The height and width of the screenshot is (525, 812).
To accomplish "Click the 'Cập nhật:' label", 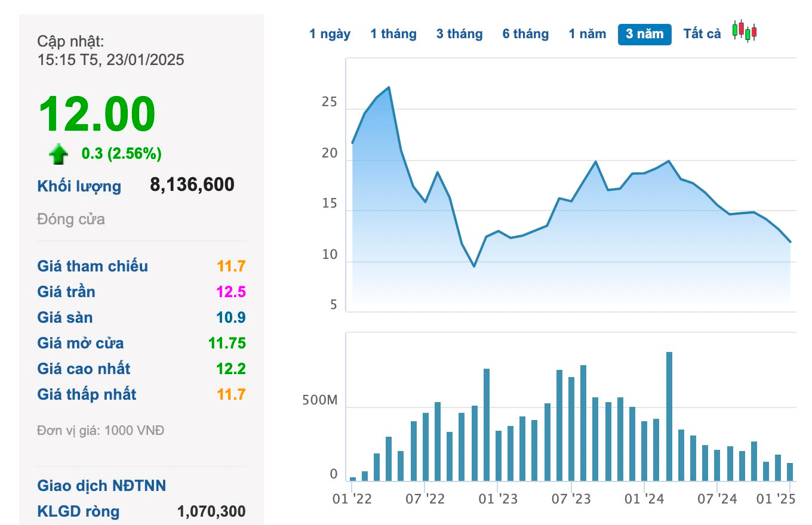I will coord(70,41).
